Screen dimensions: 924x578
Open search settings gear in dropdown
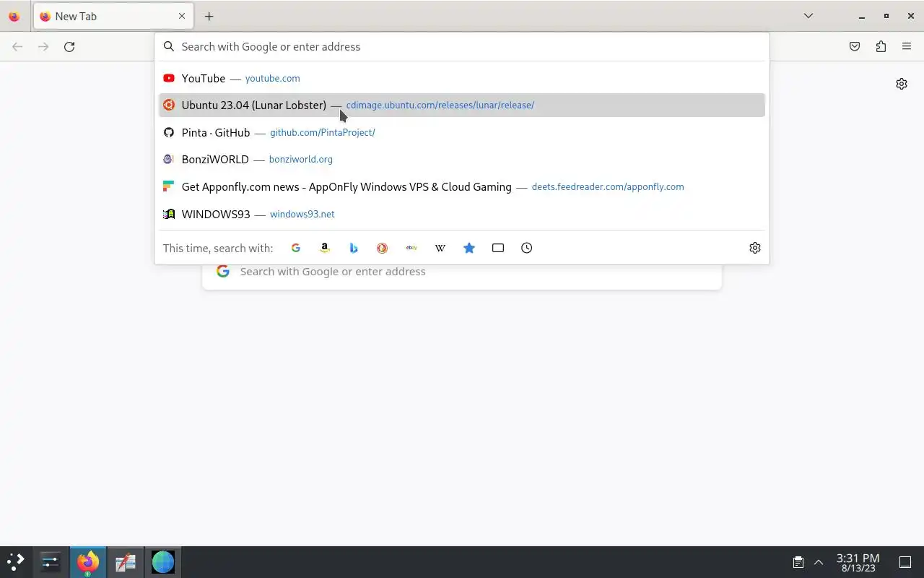pyautogui.click(x=755, y=248)
